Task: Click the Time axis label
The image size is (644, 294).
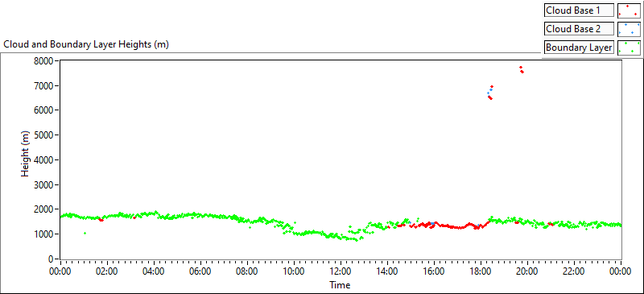Action: click(339, 285)
